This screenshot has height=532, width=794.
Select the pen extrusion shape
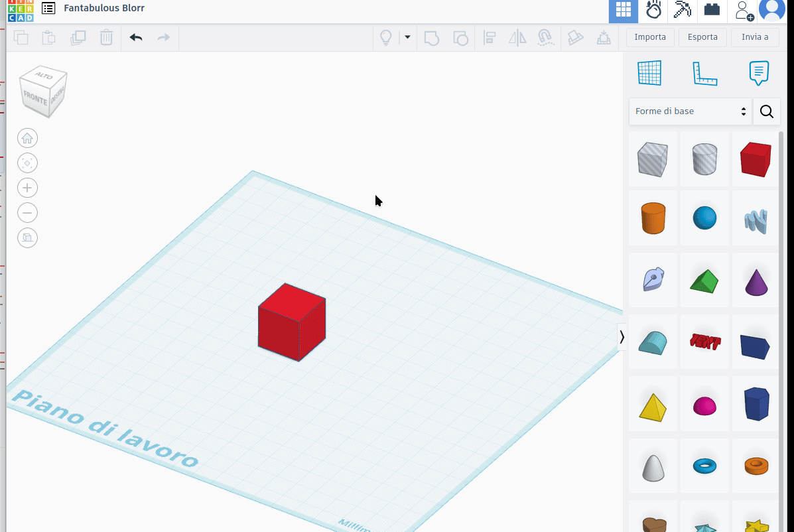click(653, 279)
